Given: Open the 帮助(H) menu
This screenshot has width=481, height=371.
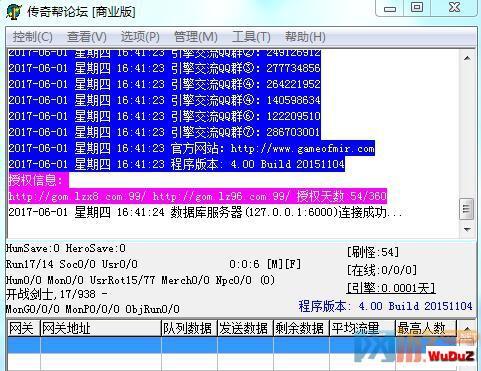Looking at the screenshot, I should (x=305, y=37).
